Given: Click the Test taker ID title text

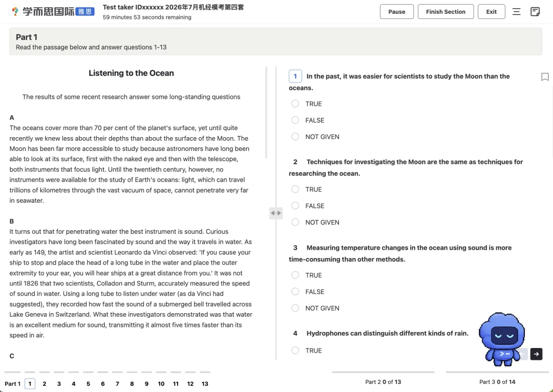Looking at the screenshot, I should (173, 7).
